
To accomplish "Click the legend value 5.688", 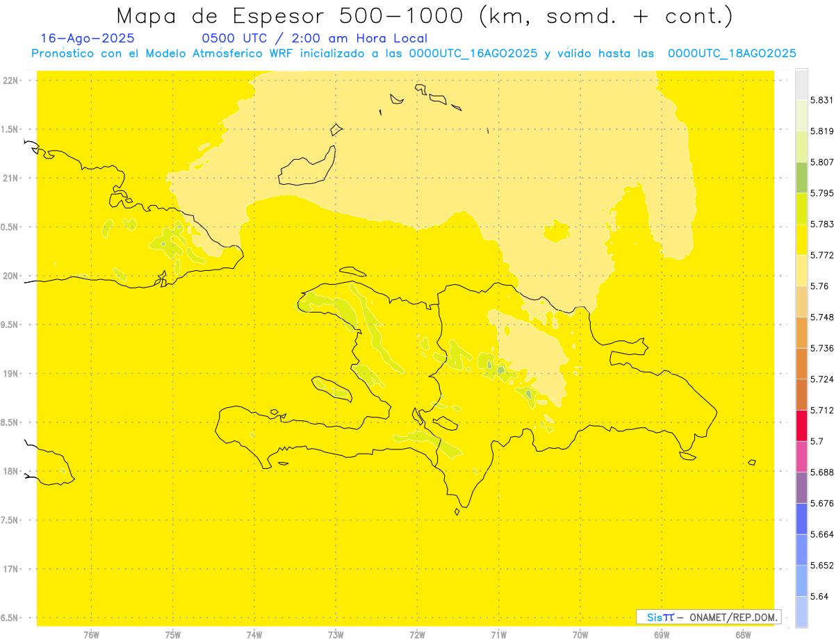I will (x=822, y=472).
